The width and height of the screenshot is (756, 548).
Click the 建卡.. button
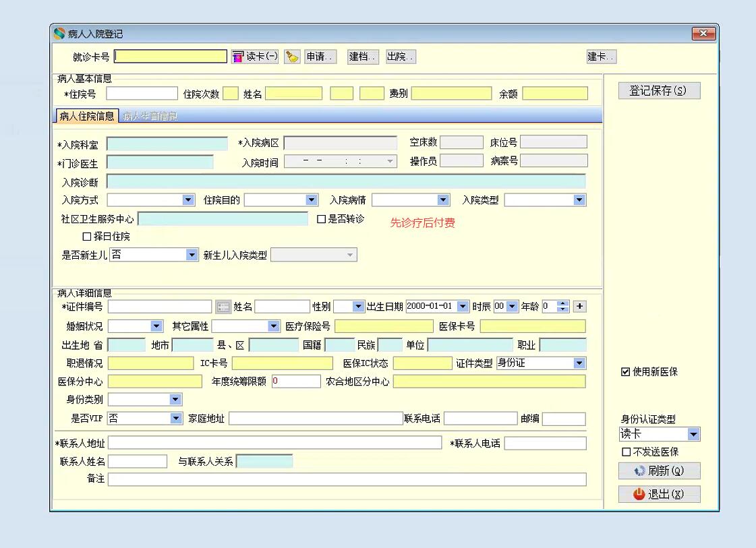602,57
